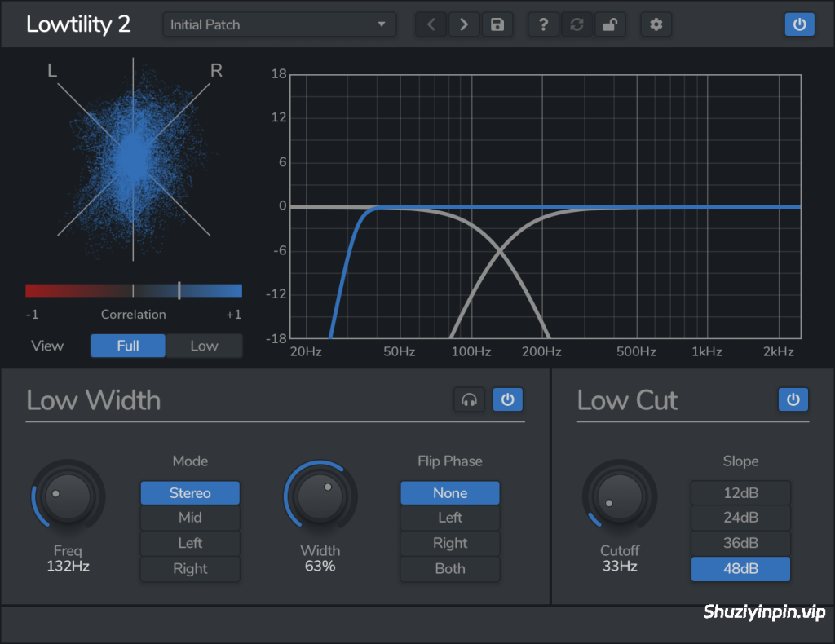835x644 pixels.
Task: Open settings with the gear icon
Action: click(x=656, y=24)
